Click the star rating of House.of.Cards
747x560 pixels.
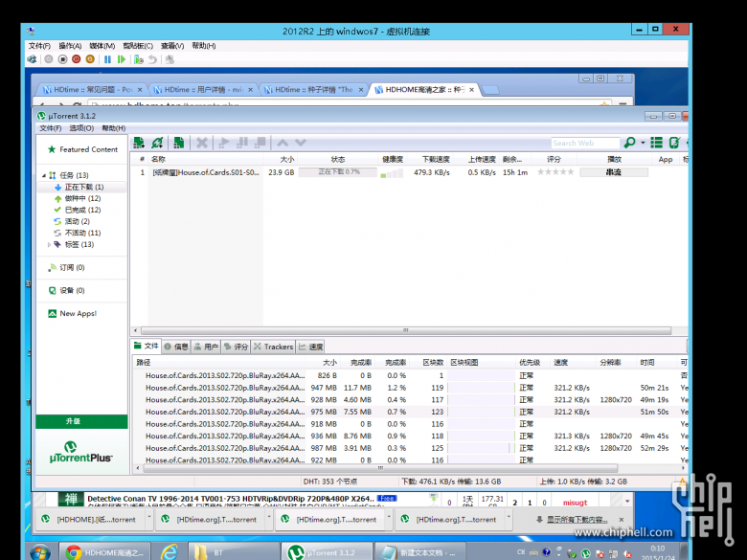coord(555,172)
